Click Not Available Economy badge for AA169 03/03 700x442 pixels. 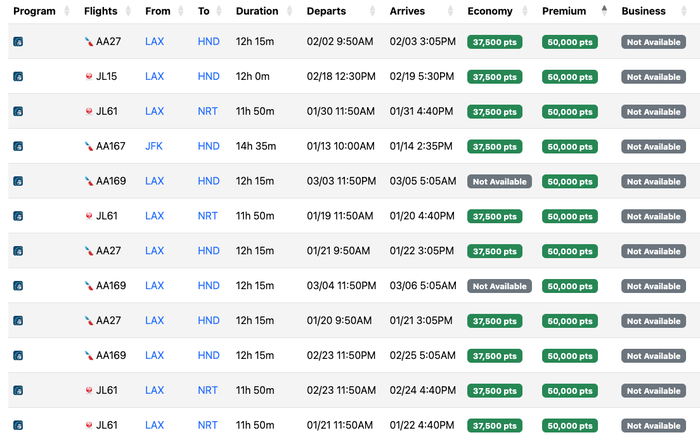(500, 181)
